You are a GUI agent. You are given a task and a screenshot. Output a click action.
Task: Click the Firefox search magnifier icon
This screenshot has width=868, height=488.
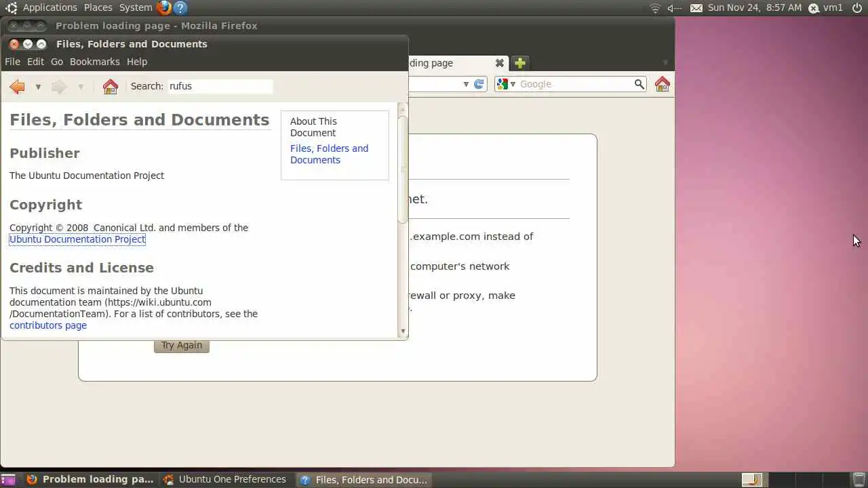click(x=639, y=84)
